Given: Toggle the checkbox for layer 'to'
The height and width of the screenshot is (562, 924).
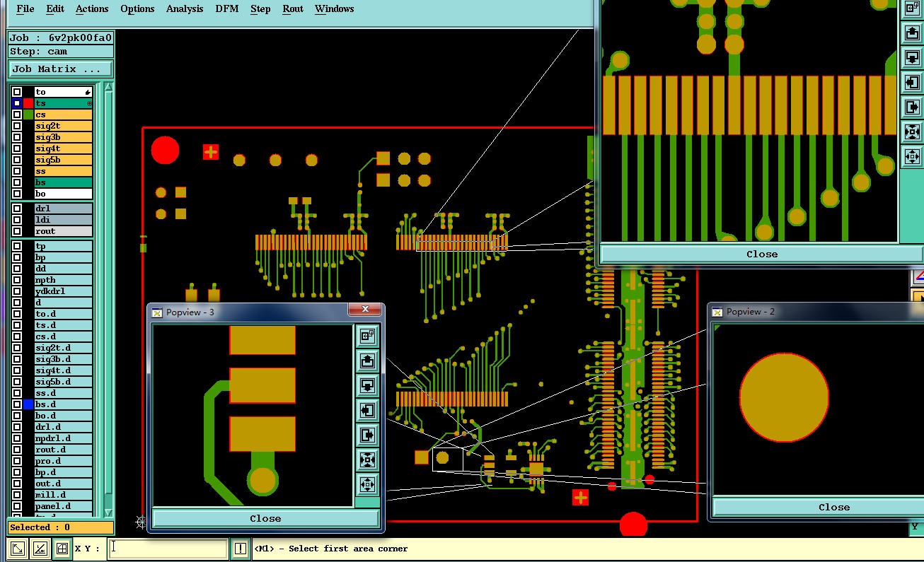Looking at the screenshot, I should pos(17,92).
